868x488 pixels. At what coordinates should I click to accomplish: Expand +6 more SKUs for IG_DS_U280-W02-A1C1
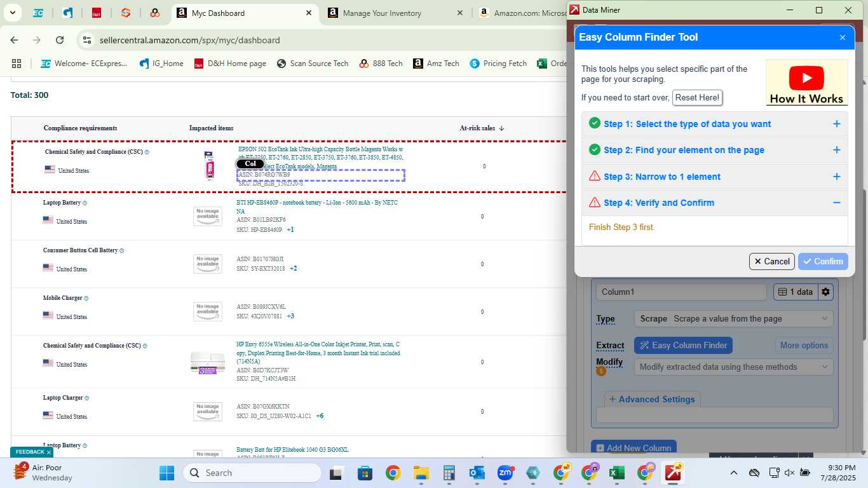[320, 416]
